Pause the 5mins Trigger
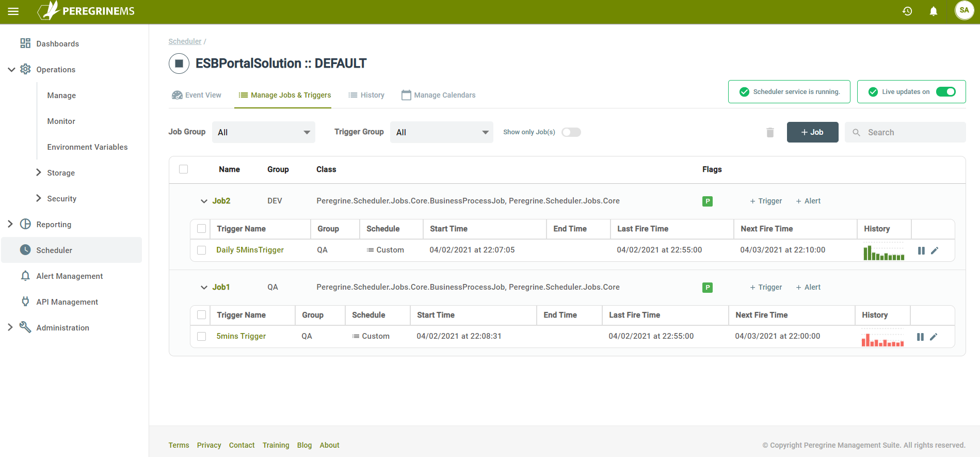The height and width of the screenshot is (457, 980). (920, 337)
